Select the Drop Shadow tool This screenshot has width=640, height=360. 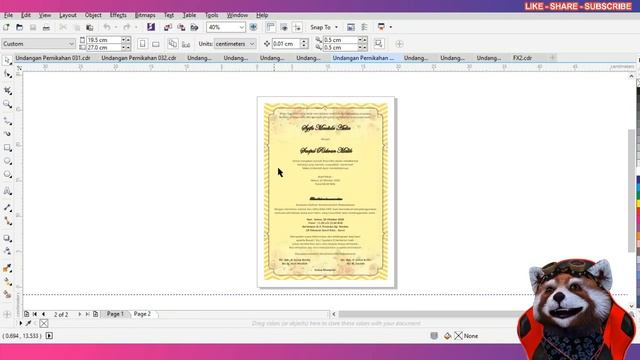(7, 238)
